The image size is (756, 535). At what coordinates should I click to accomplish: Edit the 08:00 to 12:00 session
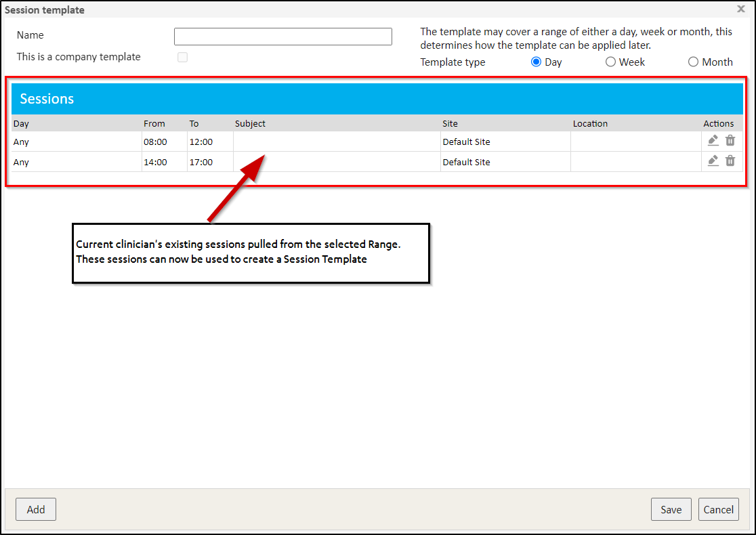click(x=713, y=141)
